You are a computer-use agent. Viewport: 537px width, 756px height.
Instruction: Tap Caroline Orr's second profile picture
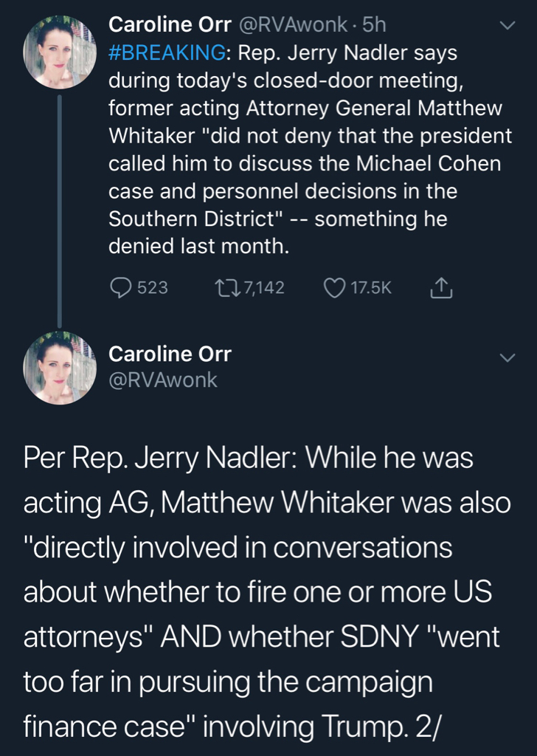click(60, 368)
